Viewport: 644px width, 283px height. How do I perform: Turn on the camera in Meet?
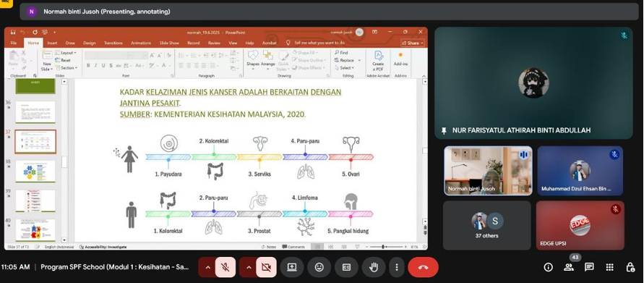[266, 267]
